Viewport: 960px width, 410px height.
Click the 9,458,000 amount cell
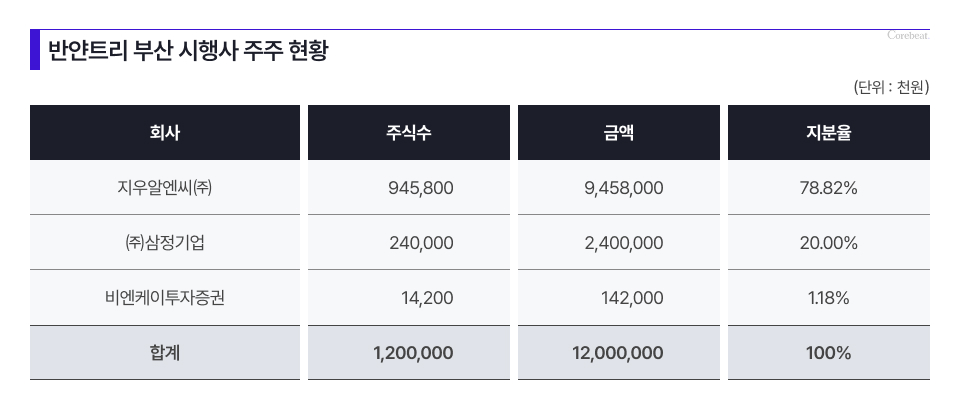click(x=618, y=188)
